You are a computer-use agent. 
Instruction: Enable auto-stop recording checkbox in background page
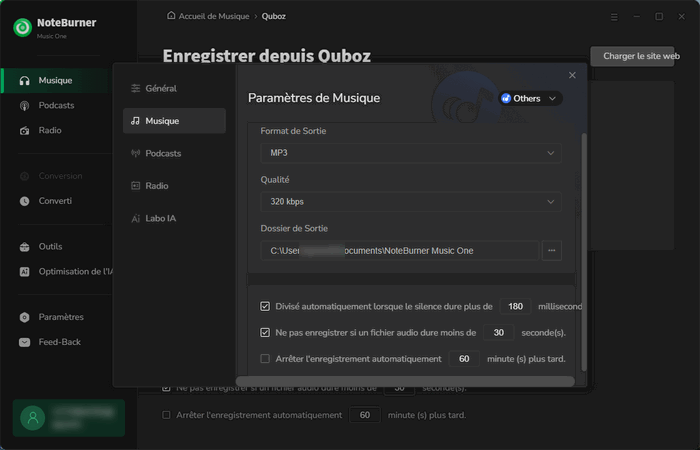point(166,415)
